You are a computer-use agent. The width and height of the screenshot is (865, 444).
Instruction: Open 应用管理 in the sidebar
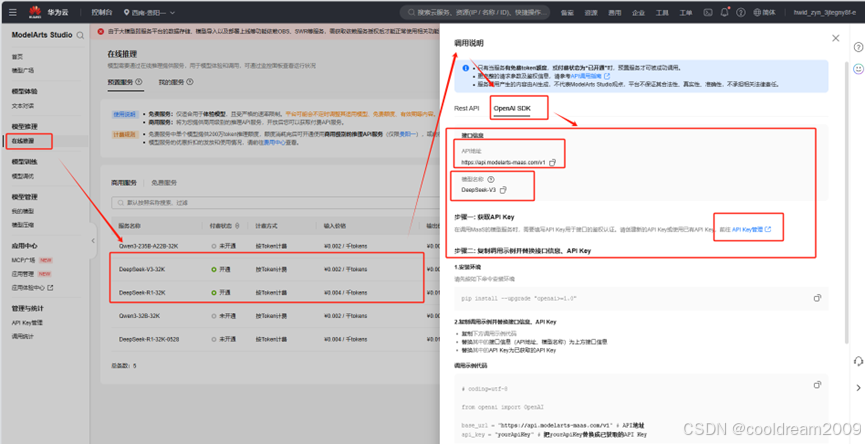tap(23, 274)
